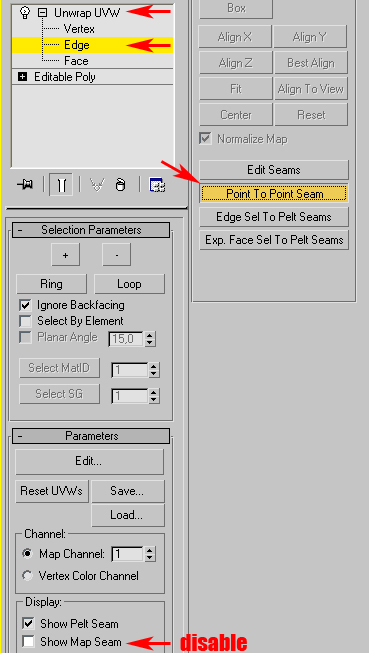Image resolution: width=369 pixels, height=653 pixels.
Task: Toggle Show Map Seam checkbox
Action: 28,642
